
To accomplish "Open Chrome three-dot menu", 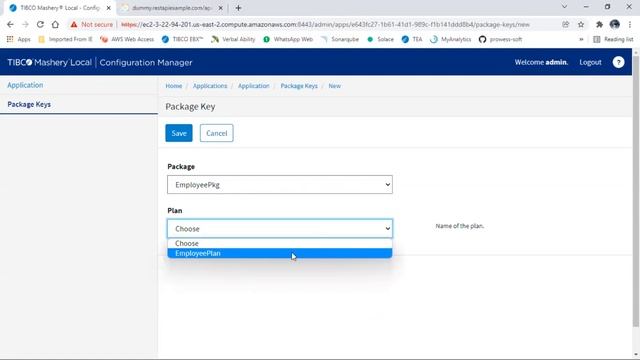I will click(630, 24).
